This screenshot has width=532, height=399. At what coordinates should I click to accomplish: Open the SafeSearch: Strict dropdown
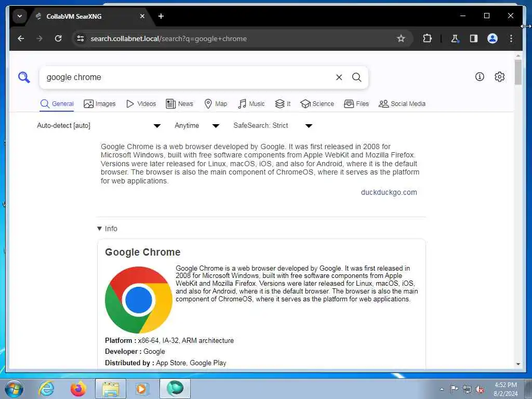click(272, 126)
